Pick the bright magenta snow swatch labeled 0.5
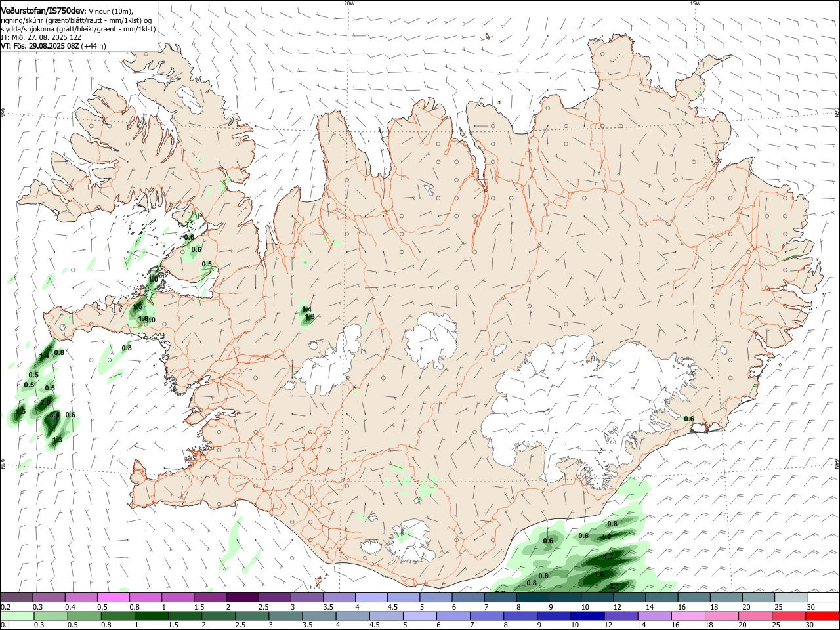840x630 pixels. (x=113, y=597)
